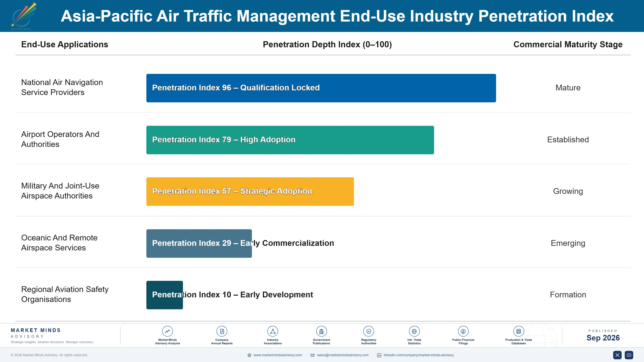This screenshot has height=362, width=644.
Task: Click the Company Annual Reports document icon
Action: [222, 331]
